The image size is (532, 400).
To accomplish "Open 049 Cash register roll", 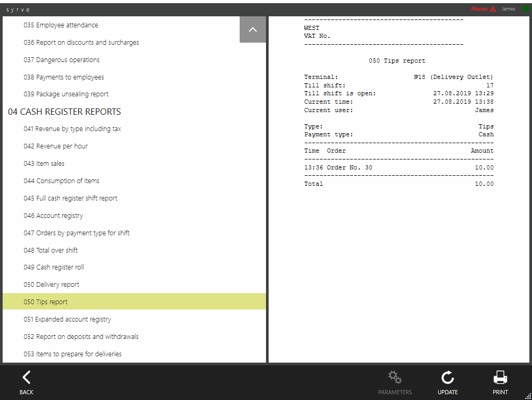I will (x=54, y=267).
